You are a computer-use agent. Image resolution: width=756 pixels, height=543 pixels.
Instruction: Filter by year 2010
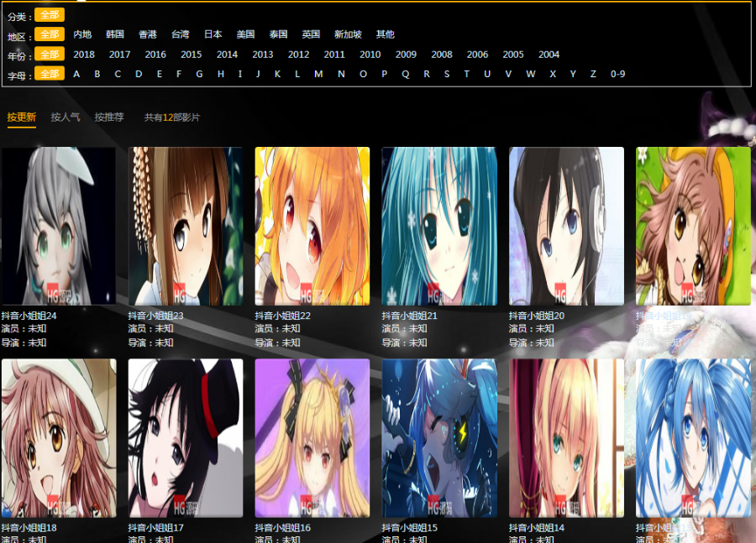[x=370, y=55]
